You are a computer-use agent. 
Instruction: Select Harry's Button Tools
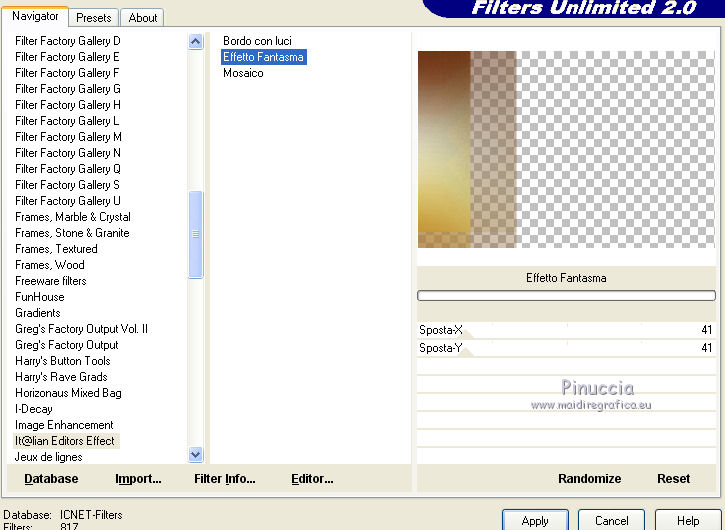click(x=62, y=361)
